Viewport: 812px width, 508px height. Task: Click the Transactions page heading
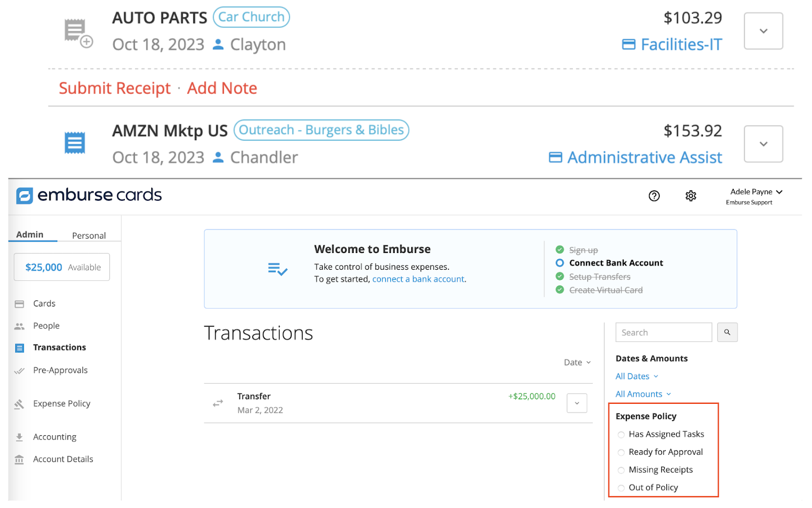tap(258, 333)
